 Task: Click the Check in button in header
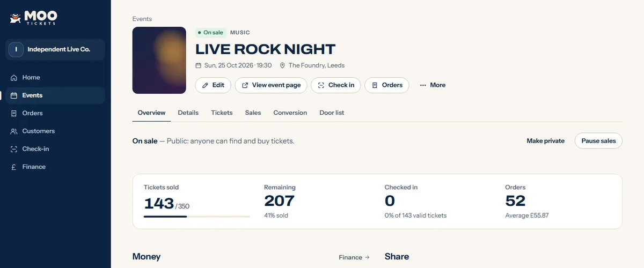coord(336,85)
